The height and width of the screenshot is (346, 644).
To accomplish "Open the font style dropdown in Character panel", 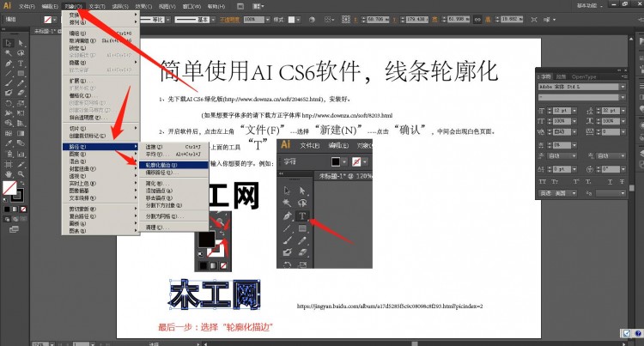I will click(623, 97).
